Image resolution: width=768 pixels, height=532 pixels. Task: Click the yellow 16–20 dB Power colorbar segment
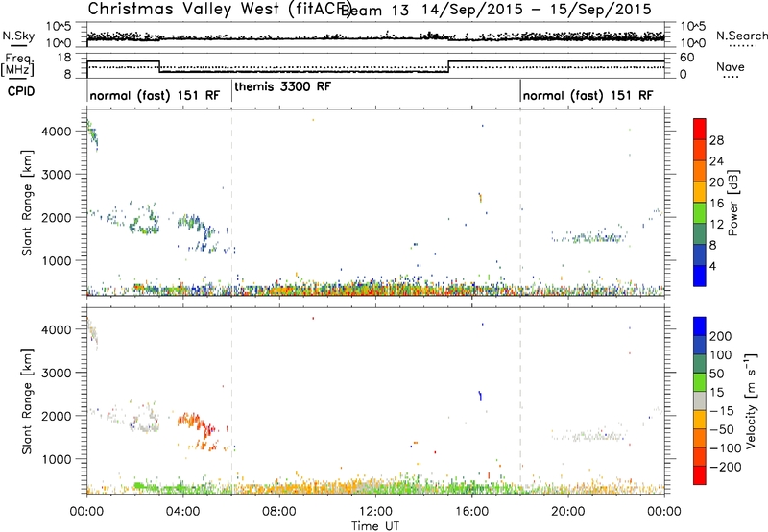tap(700, 192)
